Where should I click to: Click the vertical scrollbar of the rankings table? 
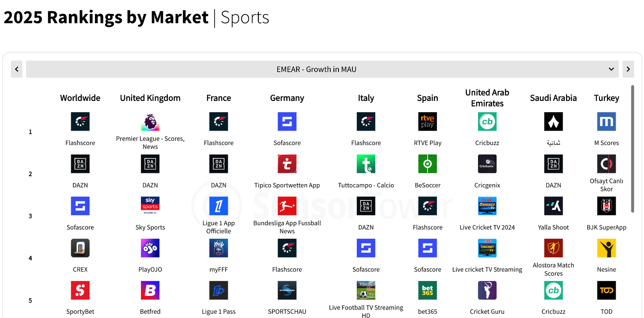(x=632, y=149)
